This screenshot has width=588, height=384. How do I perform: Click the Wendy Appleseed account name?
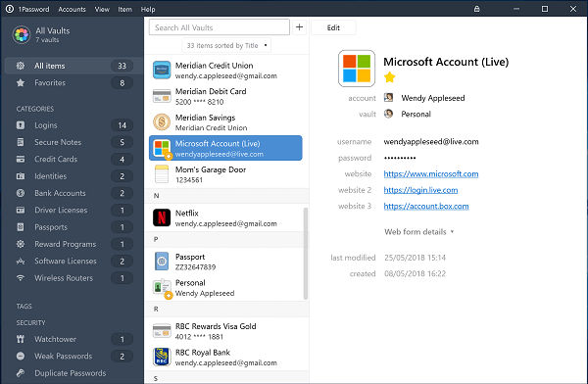point(433,98)
